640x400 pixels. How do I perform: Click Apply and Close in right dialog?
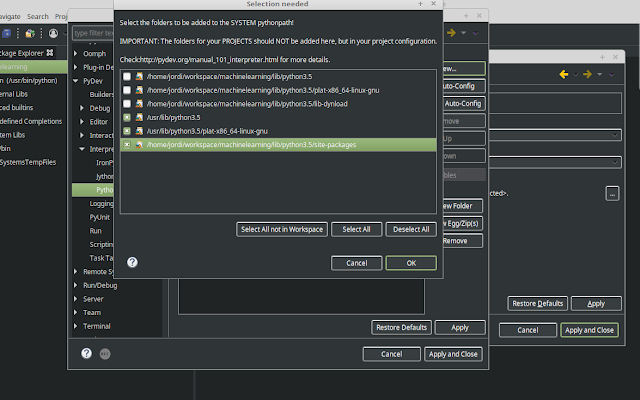(x=589, y=330)
